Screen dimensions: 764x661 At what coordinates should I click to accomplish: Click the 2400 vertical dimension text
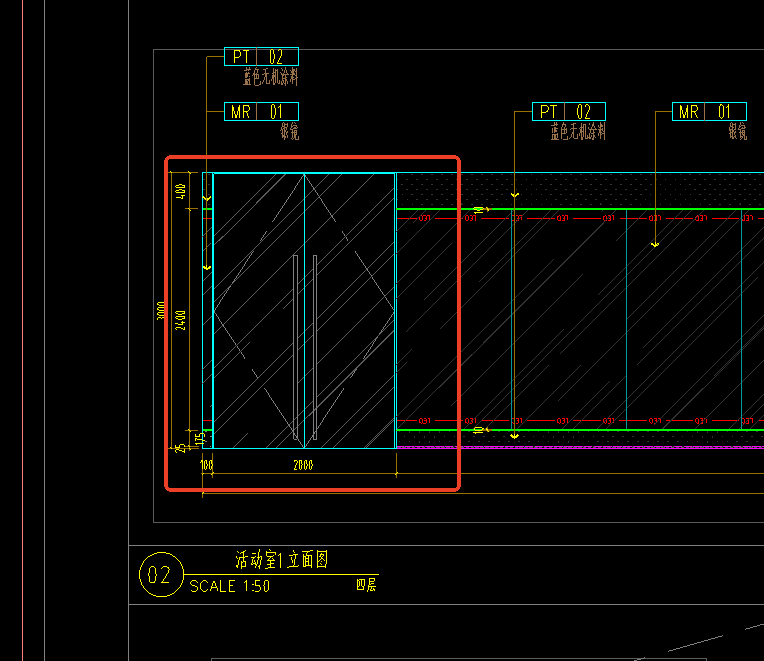click(181, 321)
